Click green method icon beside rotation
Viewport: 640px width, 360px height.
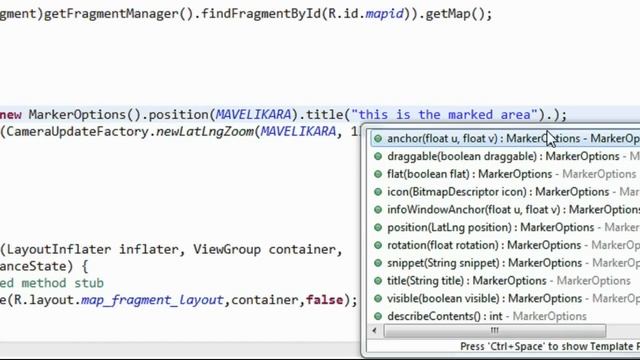[378, 245]
